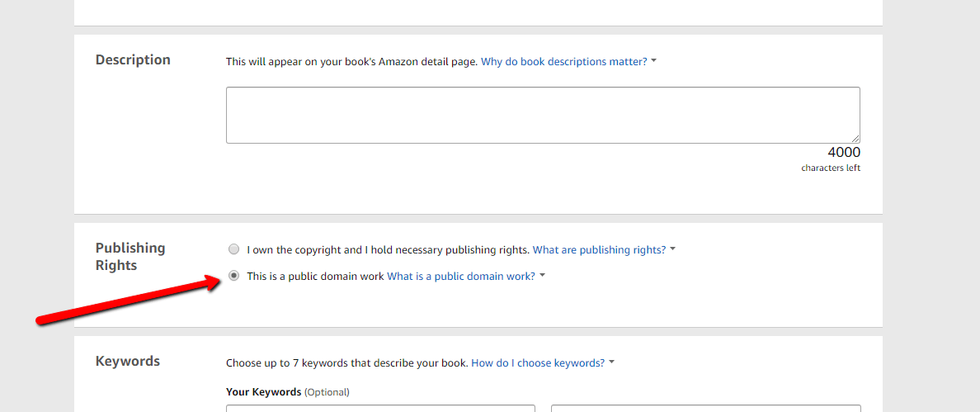Image resolution: width=980 pixels, height=412 pixels.
Task: Expand the arrow after 'How do I choose keywords?'
Action: [612, 362]
